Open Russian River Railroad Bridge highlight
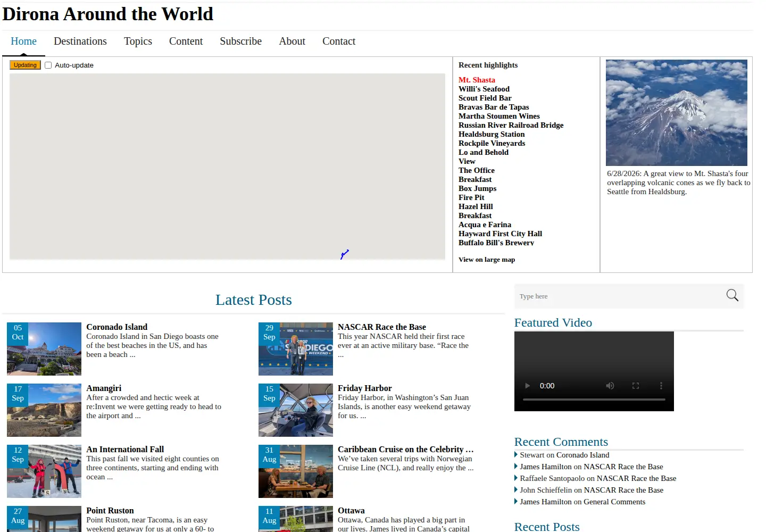766x532 pixels. [x=511, y=125]
